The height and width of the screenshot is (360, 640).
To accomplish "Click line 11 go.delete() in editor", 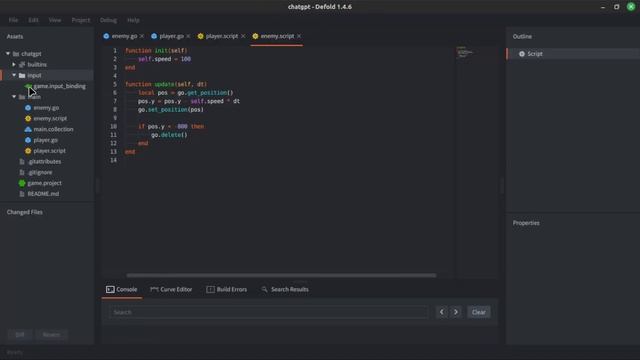I will click(169, 135).
